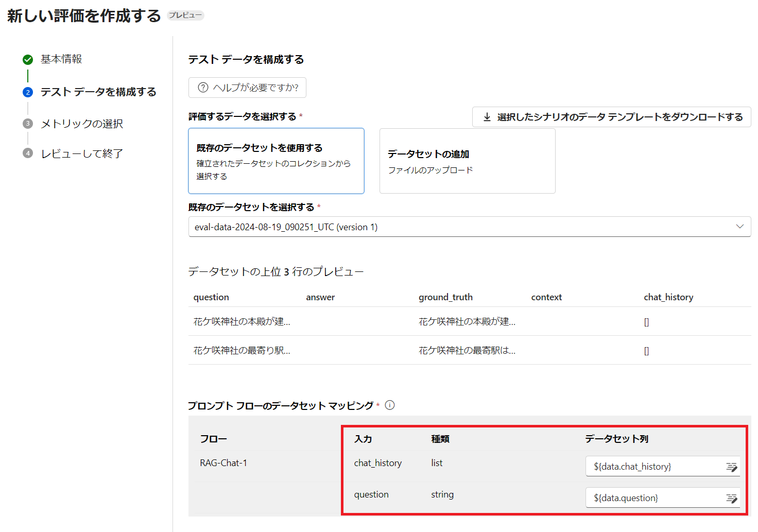
Task: Click info icon next to データセット マッピング
Action: tap(390, 405)
